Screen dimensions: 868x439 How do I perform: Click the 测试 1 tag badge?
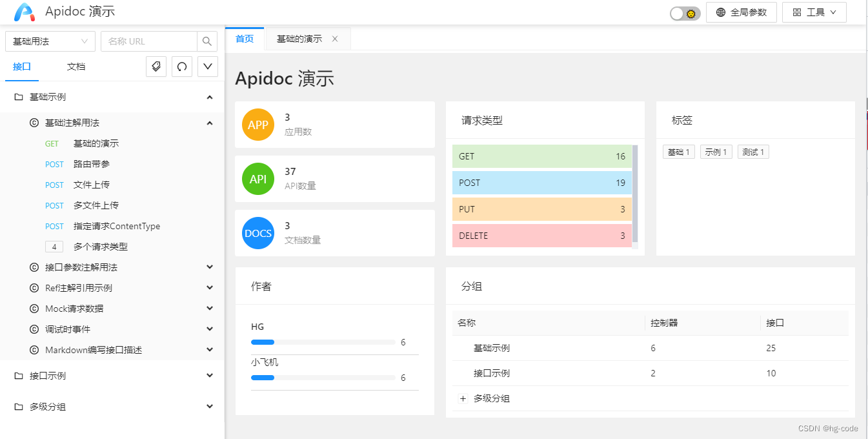tap(752, 151)
